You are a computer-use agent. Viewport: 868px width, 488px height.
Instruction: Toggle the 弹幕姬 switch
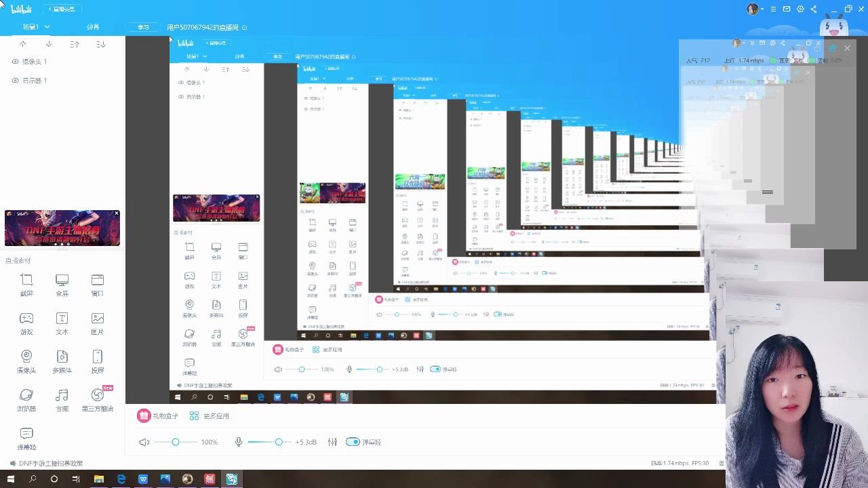[352, 442]
